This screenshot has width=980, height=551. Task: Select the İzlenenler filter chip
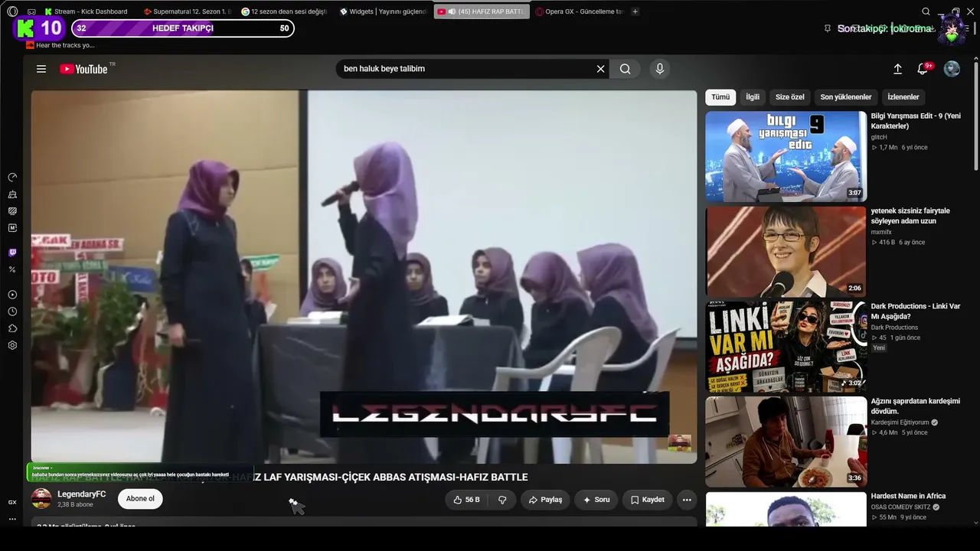tap(903, 97)
